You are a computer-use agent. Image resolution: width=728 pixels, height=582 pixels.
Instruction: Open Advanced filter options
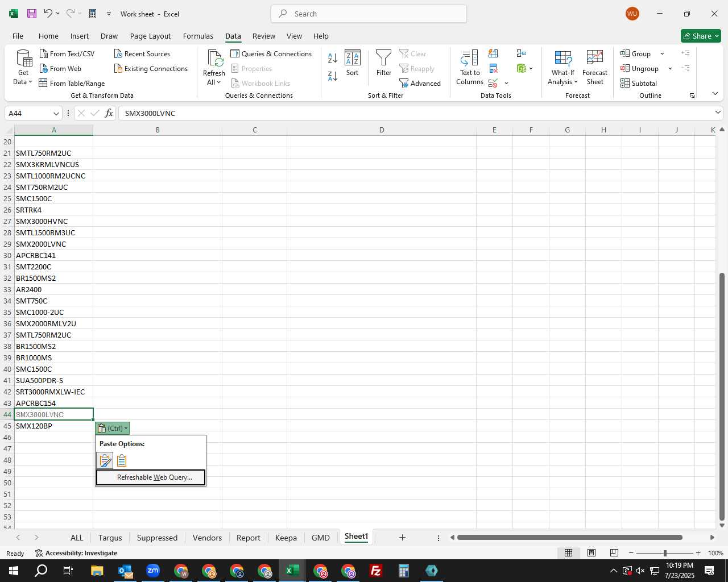420,83
